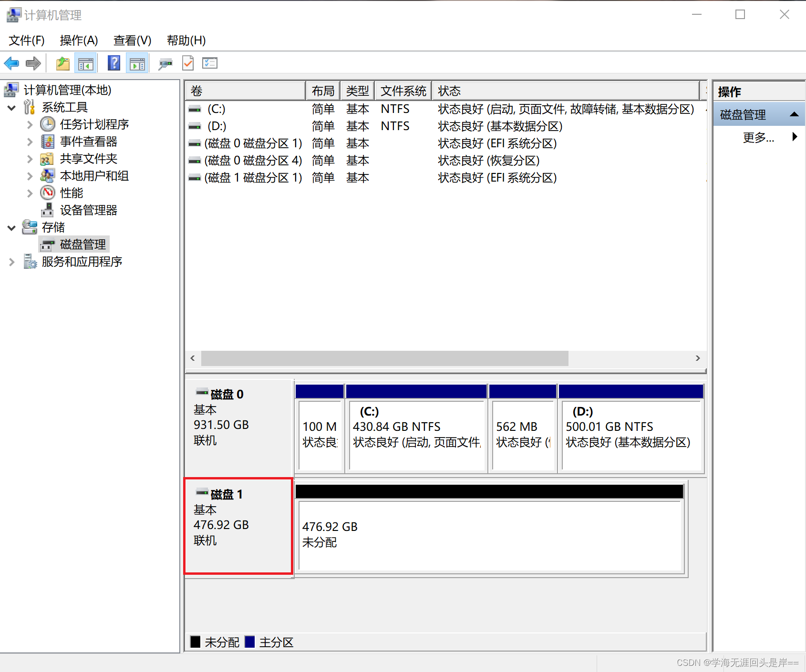This screenshot has width=806, height=672.
Task: Expand the 事件查看器 chevron
Action: [30, 142]
